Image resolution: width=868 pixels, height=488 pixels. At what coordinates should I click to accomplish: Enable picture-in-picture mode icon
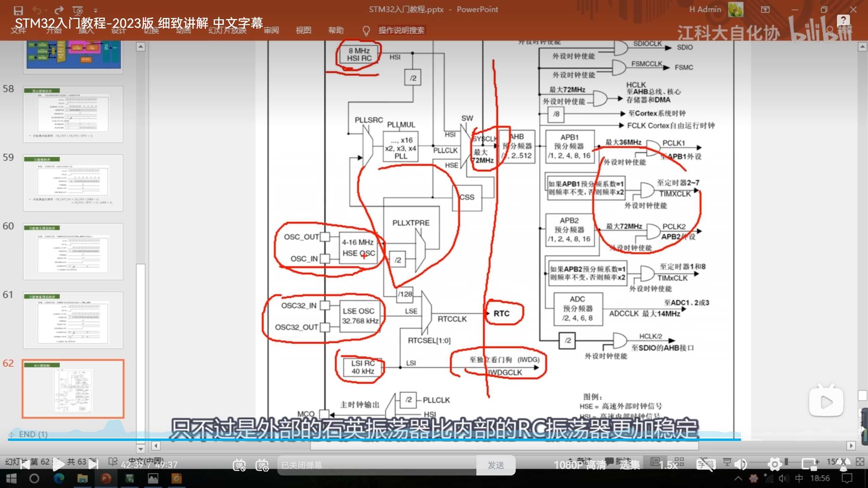coord(809,464)
